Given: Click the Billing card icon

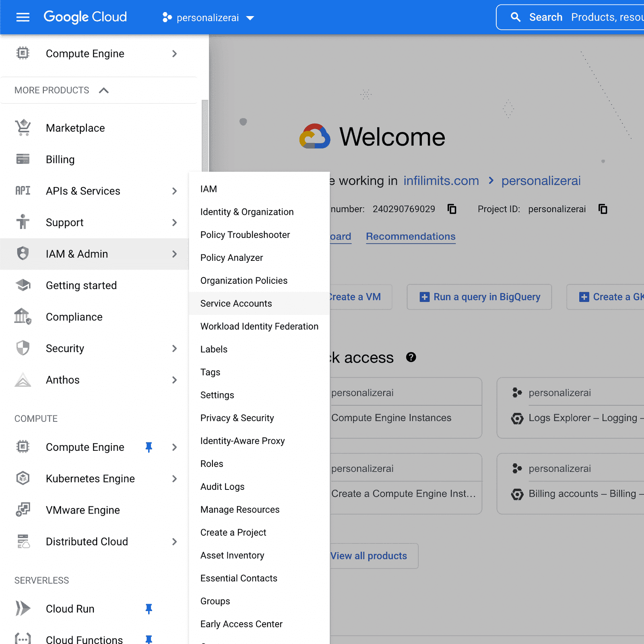Looking at the screenshot, I should click(23, 159).
